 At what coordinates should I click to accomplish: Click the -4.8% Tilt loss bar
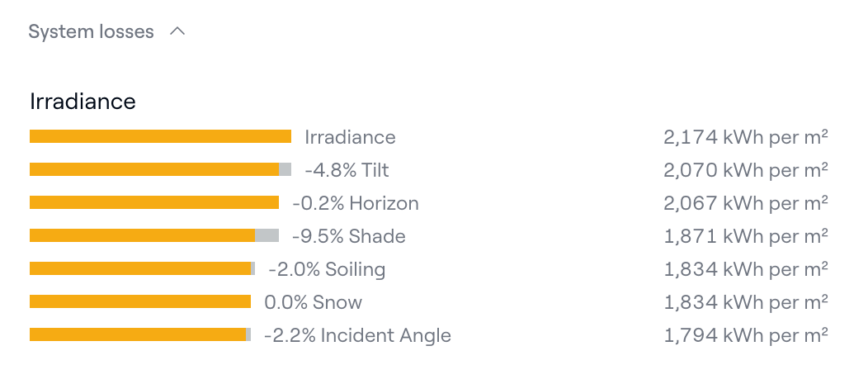point(160,169)
